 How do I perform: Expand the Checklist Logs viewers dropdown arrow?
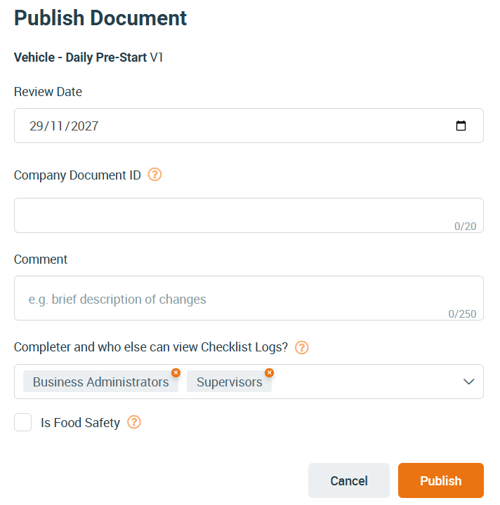(x=469, y=382)
